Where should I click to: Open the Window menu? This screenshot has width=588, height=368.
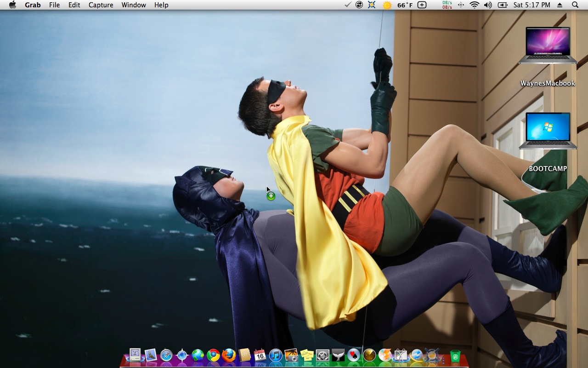[134, 5]
